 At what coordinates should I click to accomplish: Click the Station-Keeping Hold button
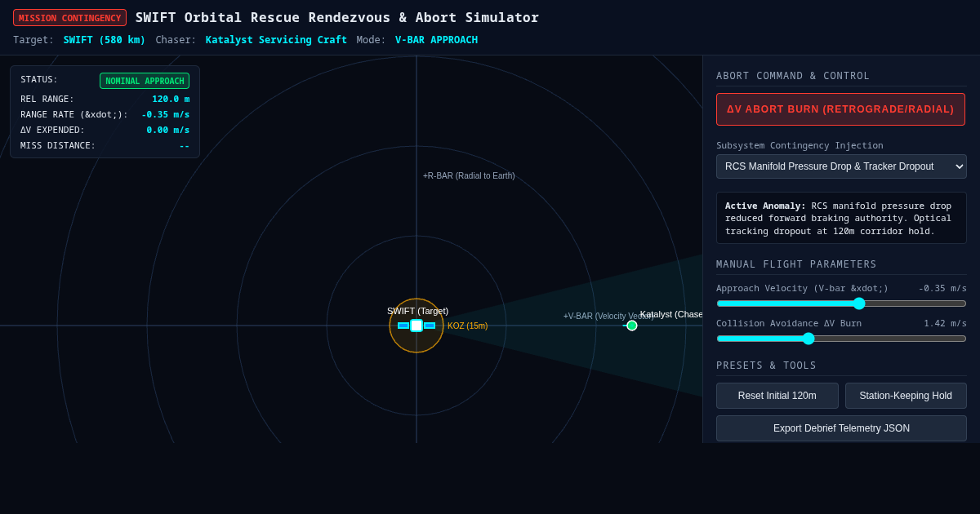point(906,396)
